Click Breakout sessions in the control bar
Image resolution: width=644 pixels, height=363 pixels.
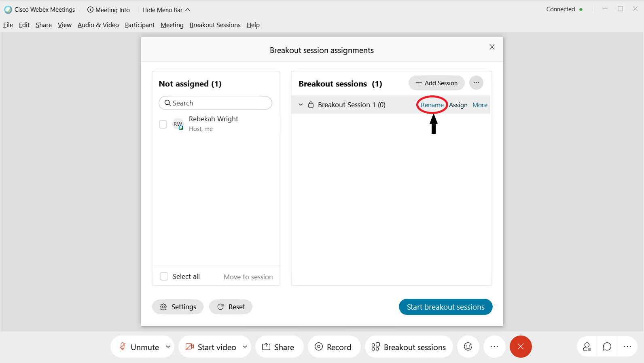click(409, 347)
